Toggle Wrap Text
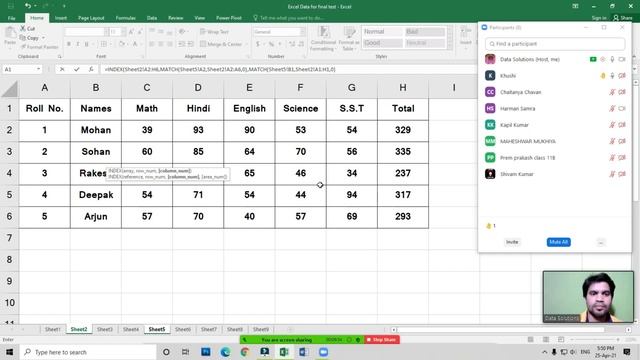The height and width of the screenshot is (360, 640). point(214,31)
